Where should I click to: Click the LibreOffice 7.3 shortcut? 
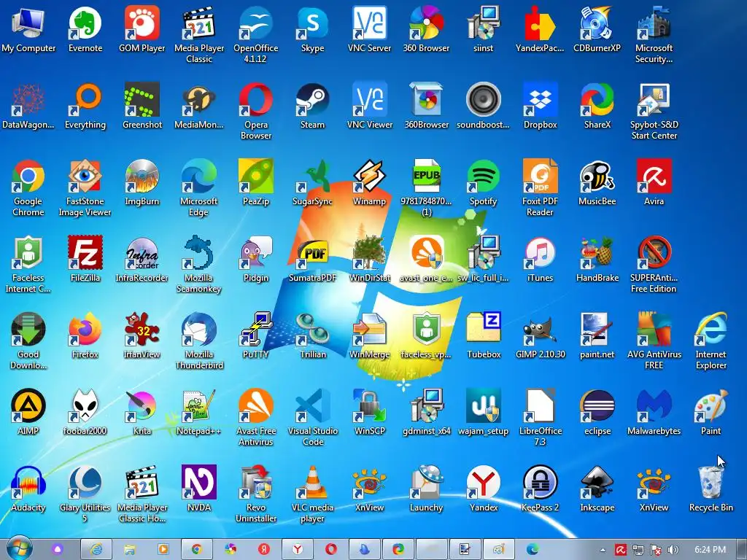541,418
